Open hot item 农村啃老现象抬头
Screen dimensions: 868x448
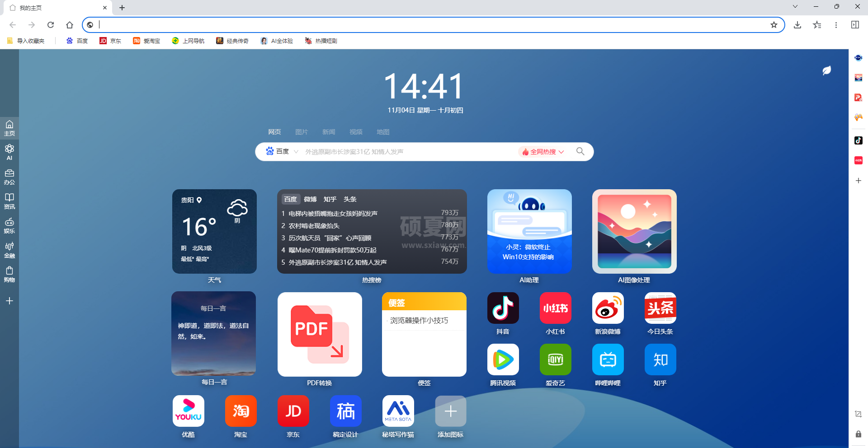[314, 225]
